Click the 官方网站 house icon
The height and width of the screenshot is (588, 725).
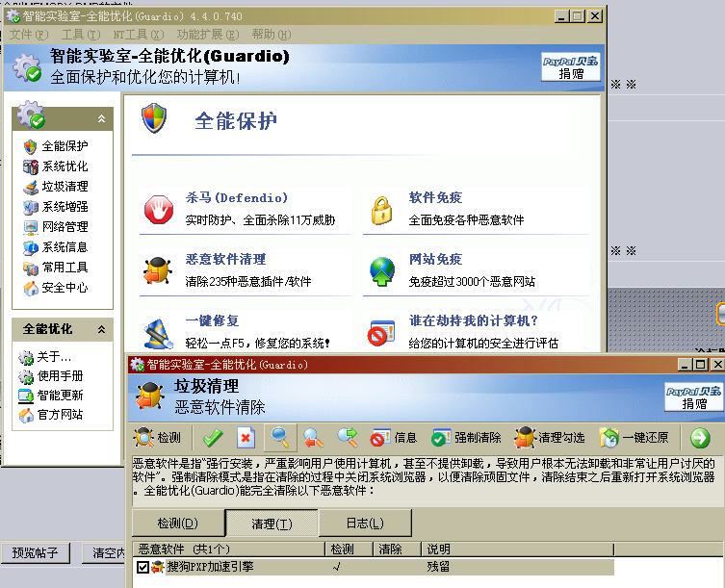(x=26, y=415)
